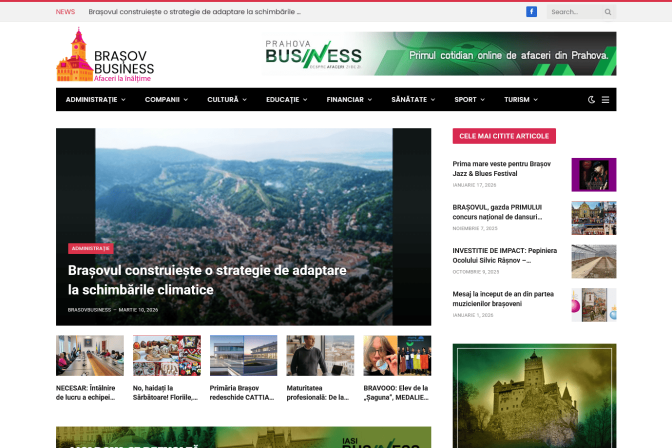Click the Martie 10, 2026 date

click(x=138, y=310)
